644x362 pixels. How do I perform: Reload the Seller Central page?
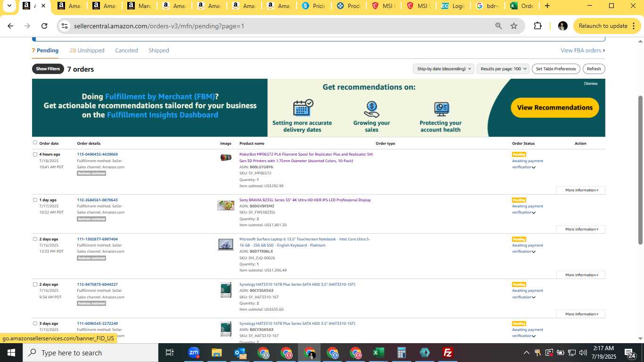[x=44, y=26]
